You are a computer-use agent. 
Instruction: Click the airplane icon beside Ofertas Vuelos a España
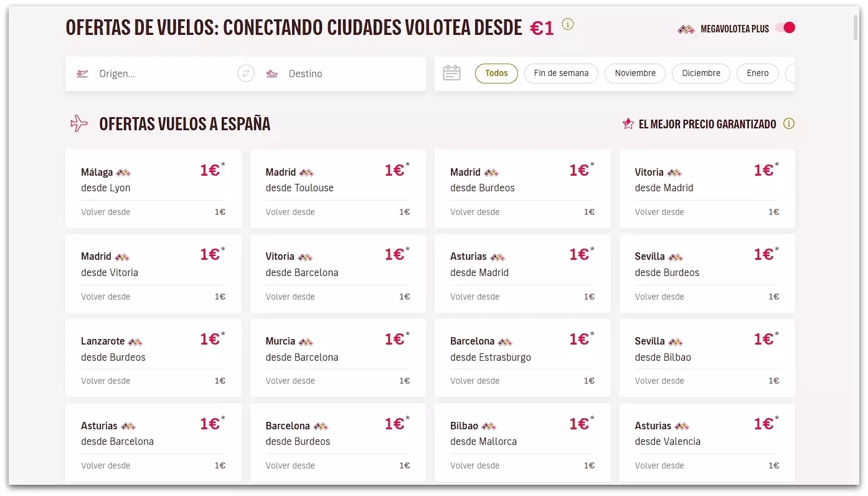coord(79,123)
